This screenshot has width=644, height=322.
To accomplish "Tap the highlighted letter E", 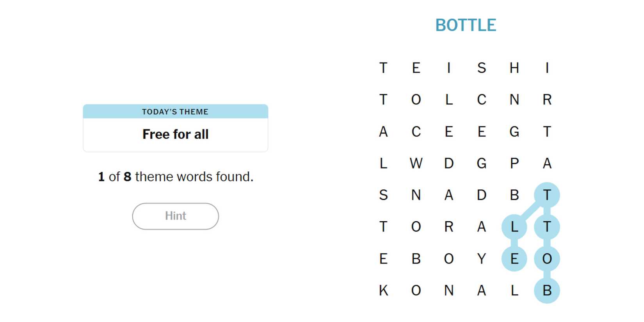I will coord(514,258).
